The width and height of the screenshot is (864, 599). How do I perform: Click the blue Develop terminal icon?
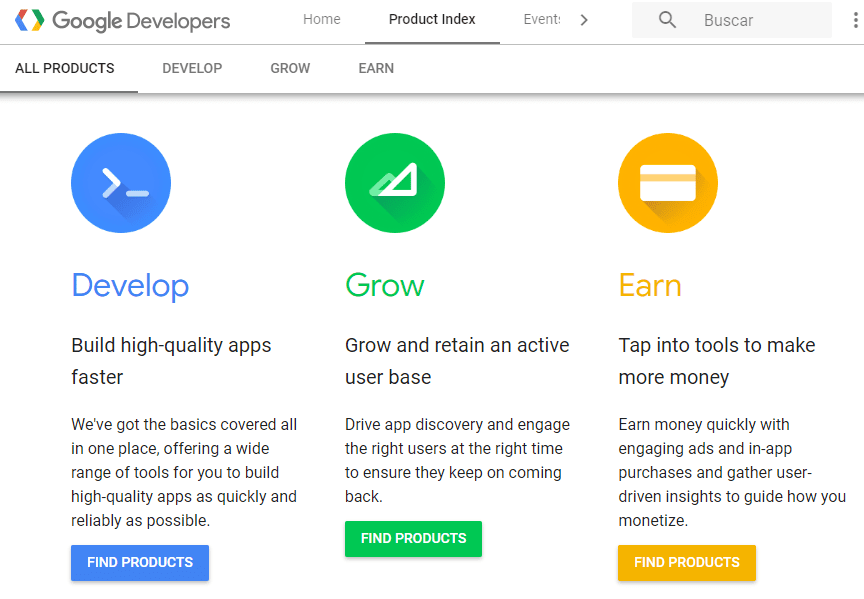120,183
